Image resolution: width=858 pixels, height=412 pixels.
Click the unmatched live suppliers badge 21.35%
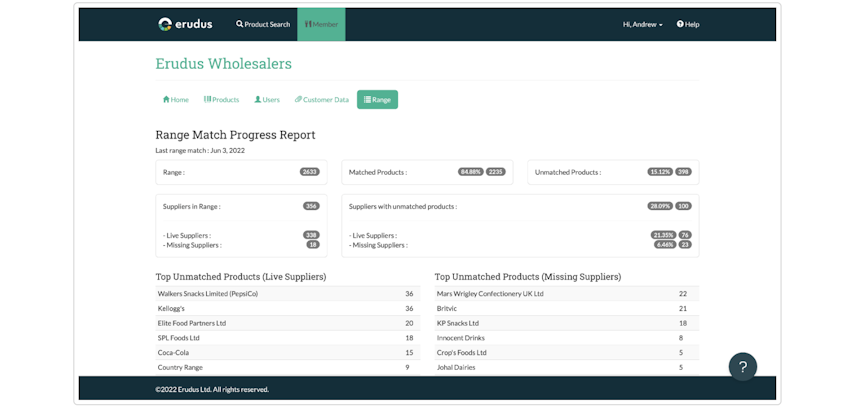tap(664, 235)
